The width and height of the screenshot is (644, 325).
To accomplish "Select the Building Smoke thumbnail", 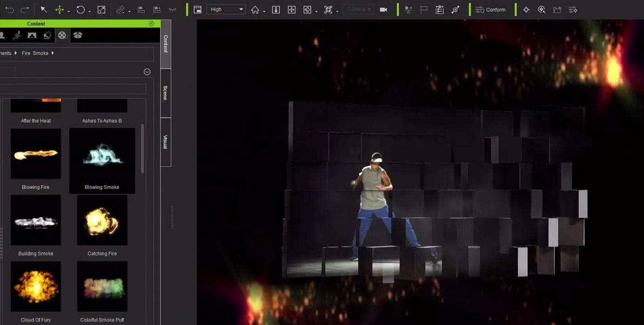I will click(x=36, y=220).
